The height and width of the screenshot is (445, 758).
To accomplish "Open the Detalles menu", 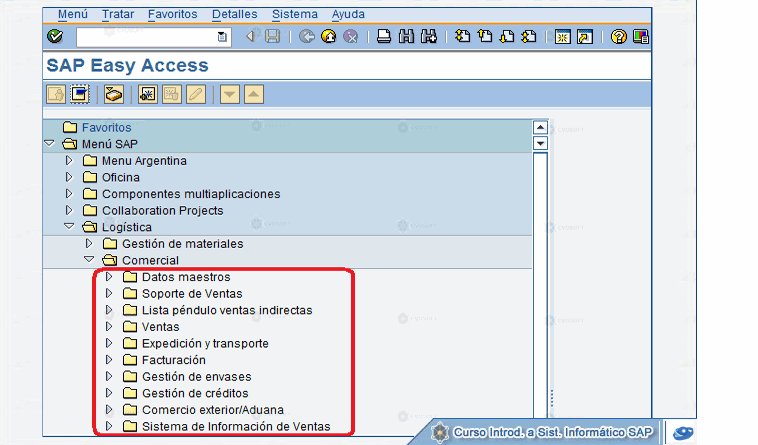I will [x=234, y=14].
